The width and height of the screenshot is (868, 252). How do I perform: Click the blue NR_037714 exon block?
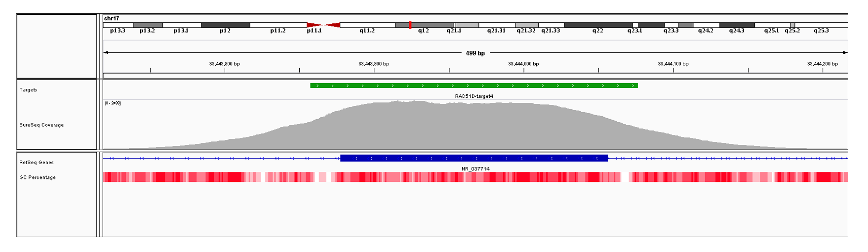click(x=474, y=158)
